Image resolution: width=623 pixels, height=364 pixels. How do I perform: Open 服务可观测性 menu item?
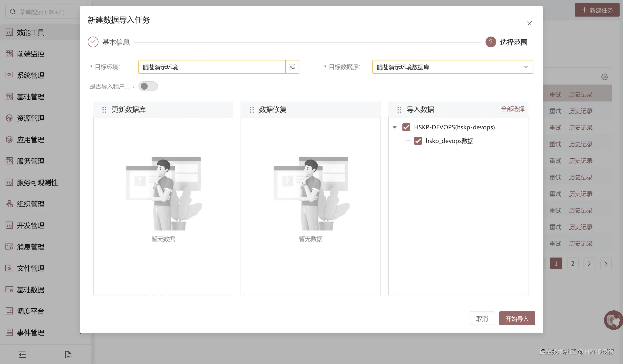click(x=37, y=183)
